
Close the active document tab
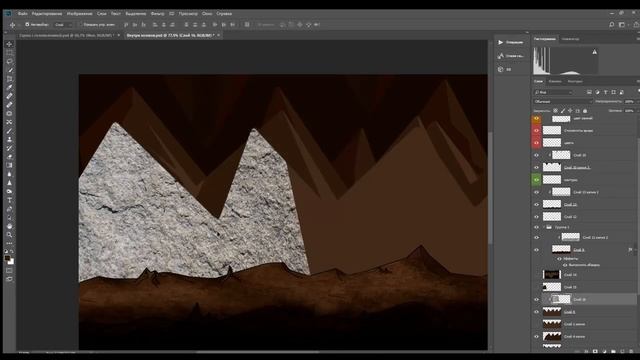pyautogui.click(x=218, y=36)
